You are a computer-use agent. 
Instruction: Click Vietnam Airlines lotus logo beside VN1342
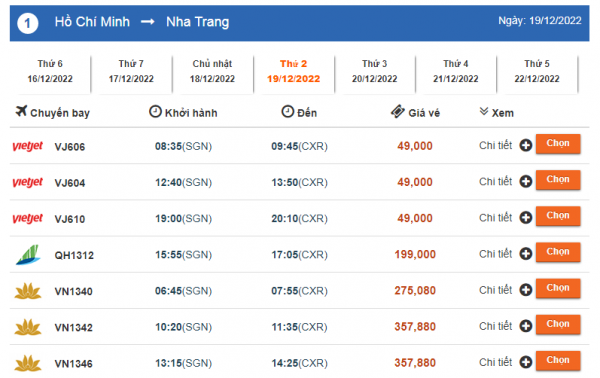point(28,327)
